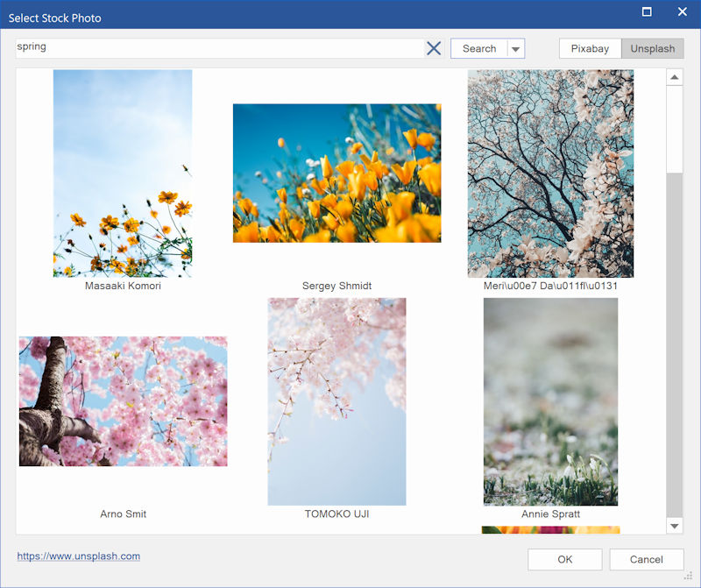Clear the search text with X icon
Image resolution: width=701 pixels, height=588 pixels.
[434, 48]
